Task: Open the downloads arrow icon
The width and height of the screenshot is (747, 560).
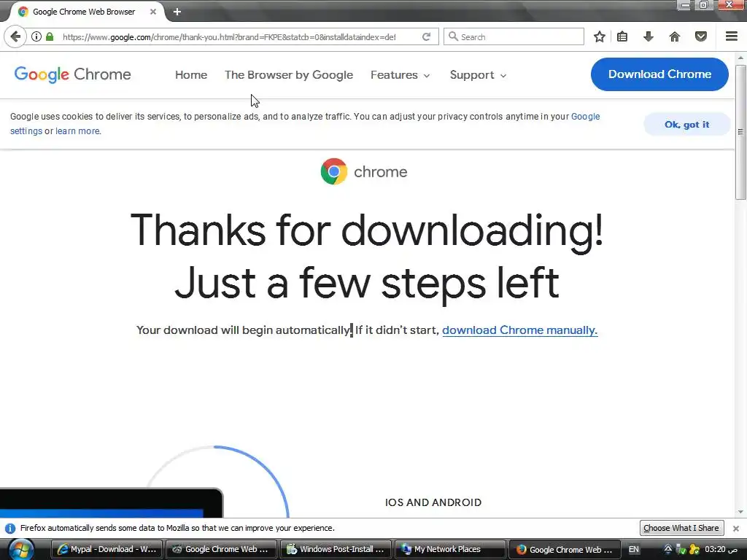Action: [x=649, y=36]
